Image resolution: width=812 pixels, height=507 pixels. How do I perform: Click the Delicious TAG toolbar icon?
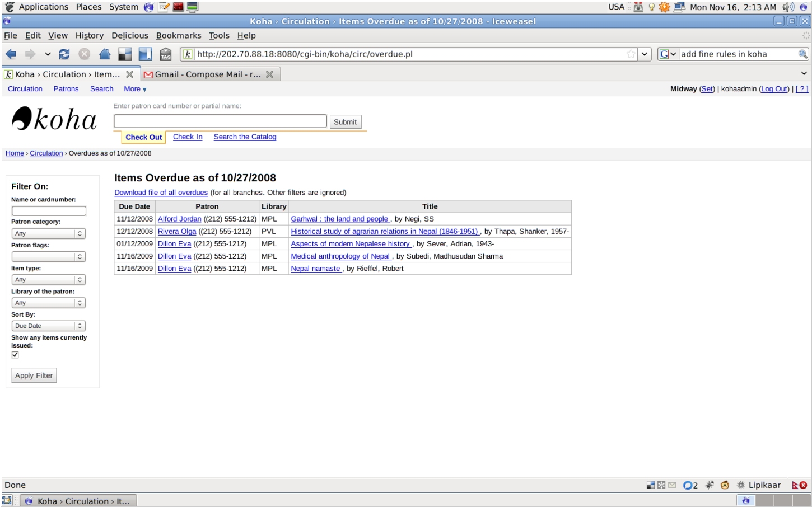point(166,54)
